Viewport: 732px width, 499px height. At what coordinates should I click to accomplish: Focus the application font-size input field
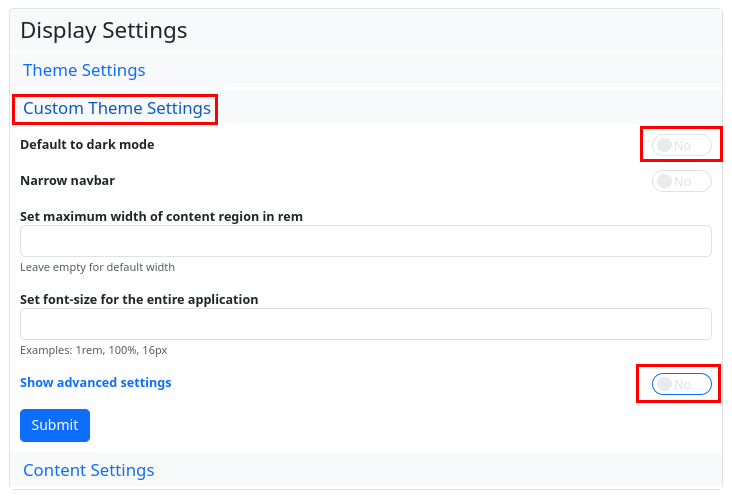(365, 324)
